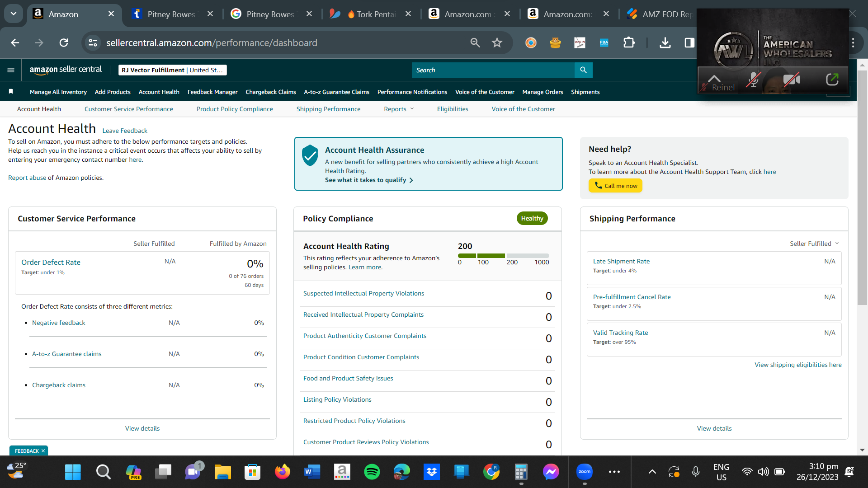Screen dimensions: 868x488
Task: Open the browser Extensions puzzle icon
Action: coord(629,42)
